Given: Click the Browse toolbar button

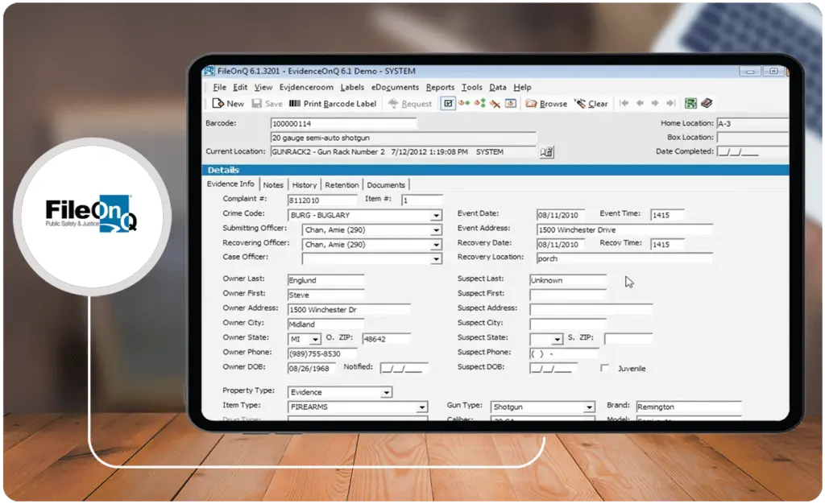Looking at the screenshot, I should tap(546, 104).
